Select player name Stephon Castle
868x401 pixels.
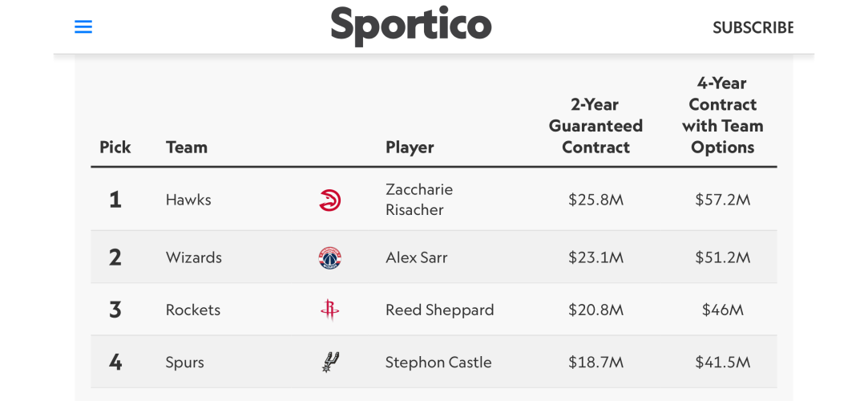[438, 363]
